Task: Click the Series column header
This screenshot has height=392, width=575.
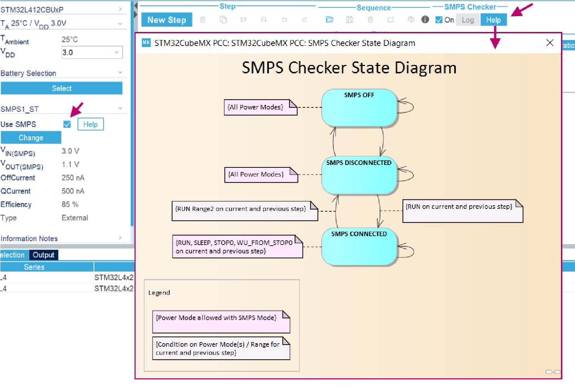Action: [x=47, y=267]
